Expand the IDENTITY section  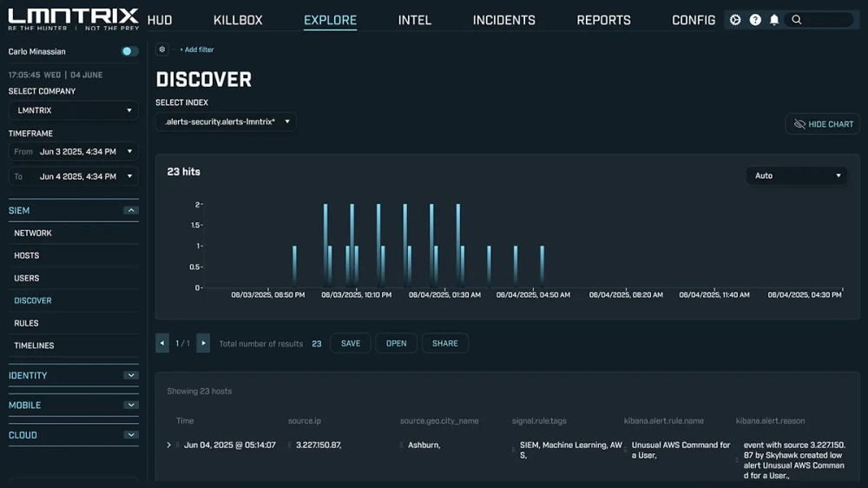pos(131,376)
